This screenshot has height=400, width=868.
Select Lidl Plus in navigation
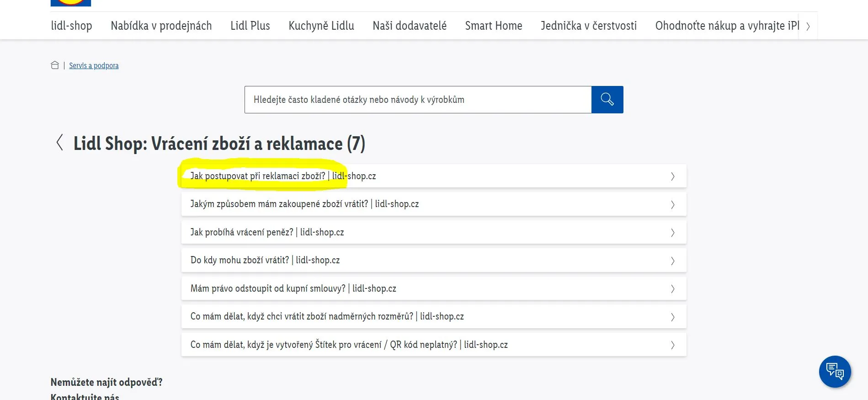point(250,26)
